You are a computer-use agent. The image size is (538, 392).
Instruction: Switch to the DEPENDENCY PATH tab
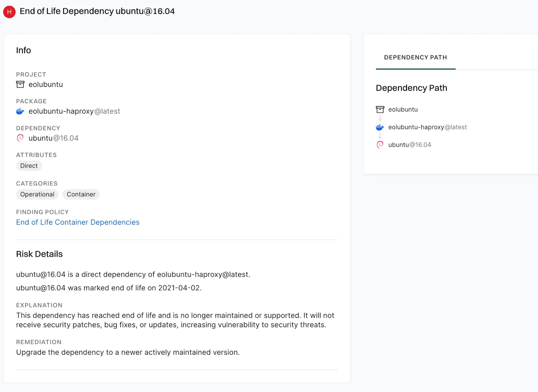tap(416, 57)
